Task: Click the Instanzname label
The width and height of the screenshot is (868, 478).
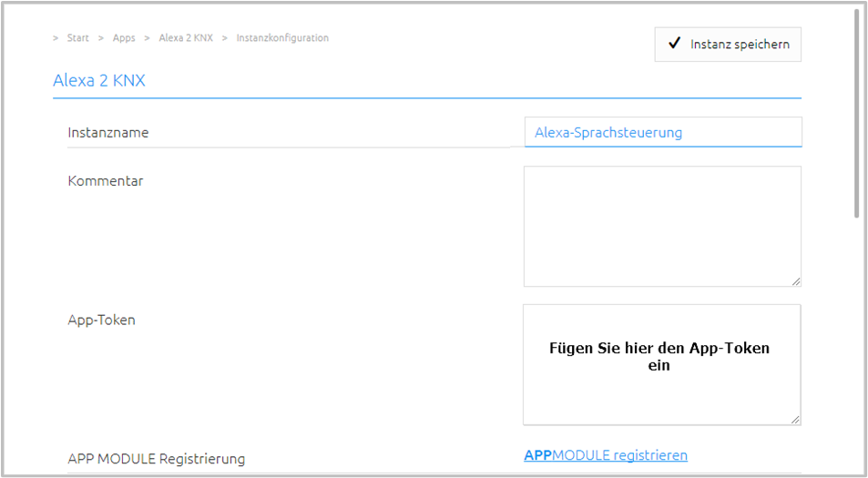Action: coord(108,133)
